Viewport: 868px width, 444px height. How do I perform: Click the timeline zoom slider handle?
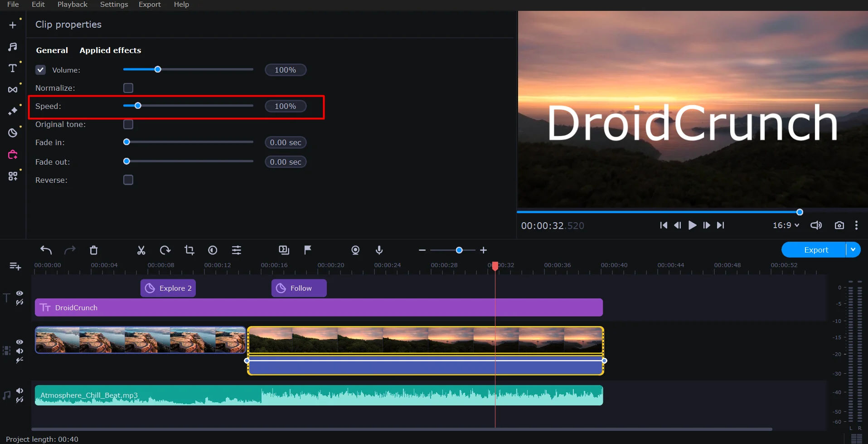tap(459, 250)
